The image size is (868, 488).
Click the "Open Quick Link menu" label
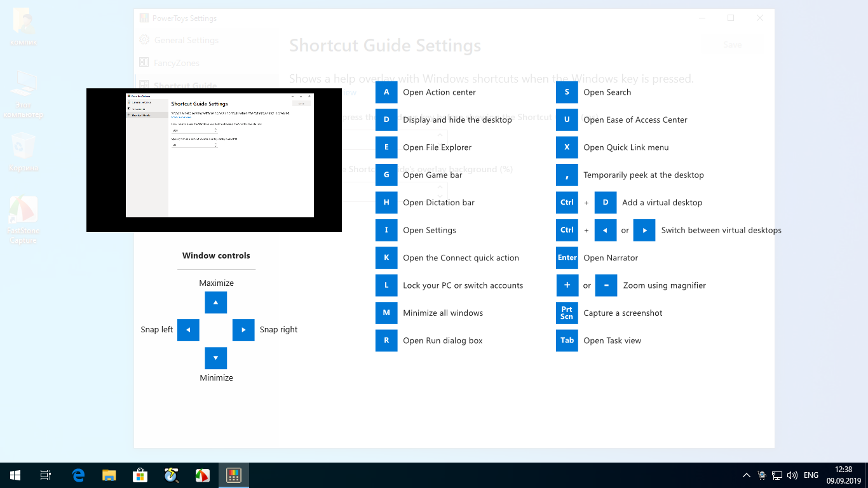[626, 147]
